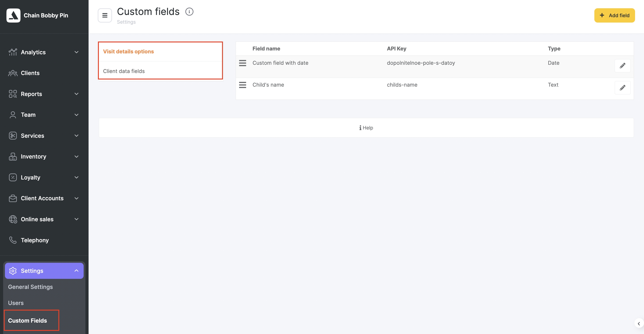
Task: Open the Help link panel
Action: point(366,128)
